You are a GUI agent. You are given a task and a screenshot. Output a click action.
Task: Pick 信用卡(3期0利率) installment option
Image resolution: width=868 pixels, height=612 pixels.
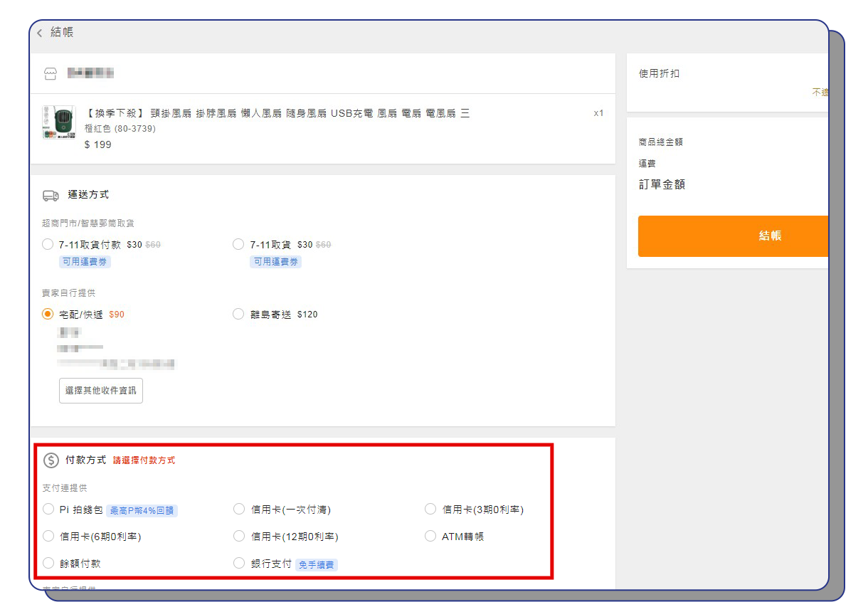[430, 509]
